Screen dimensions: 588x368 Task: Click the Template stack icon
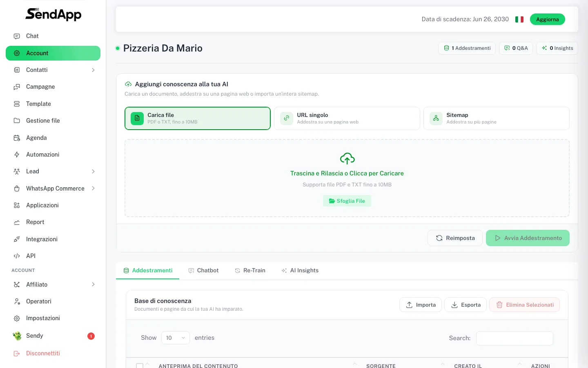click(x=17, y=104)
